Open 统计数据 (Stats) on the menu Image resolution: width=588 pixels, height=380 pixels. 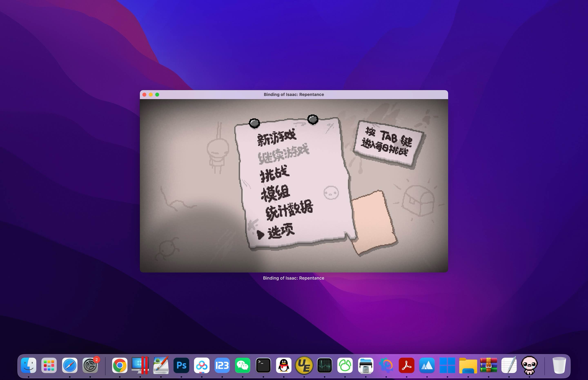(x=289, y=210)
